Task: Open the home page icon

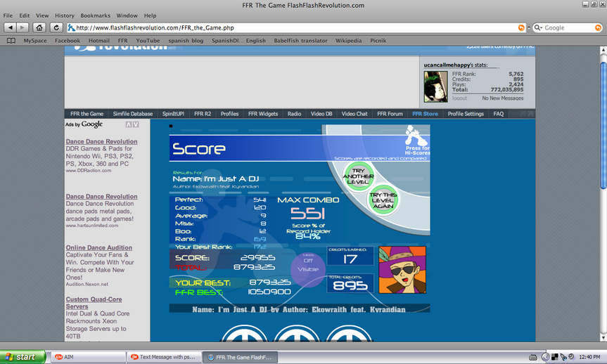Action: click(39, 27)
